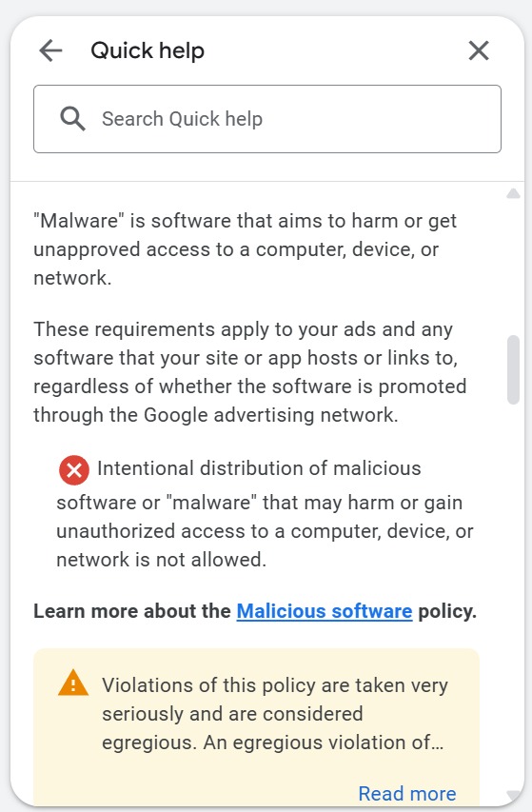Click the "These requirements apply" paragraph
Screen dimensions: 532x812
click(250, 372)
